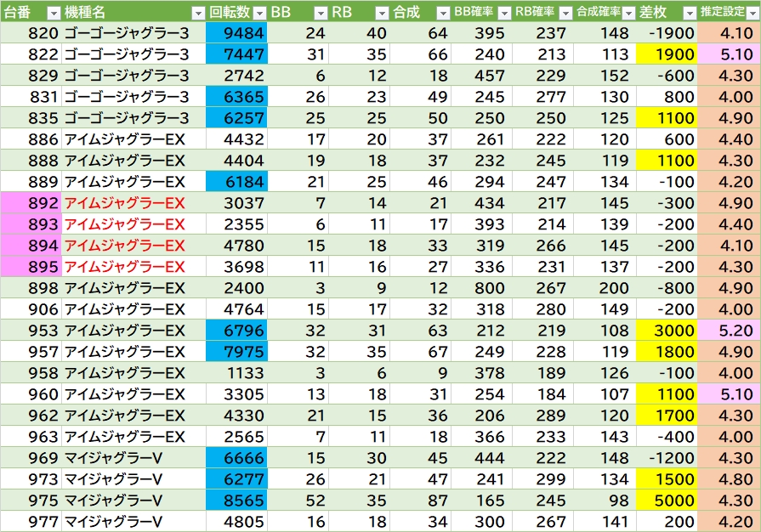761x532 pixels.
Task: Select 合成確率 cell 200
Action: [605, 288]
